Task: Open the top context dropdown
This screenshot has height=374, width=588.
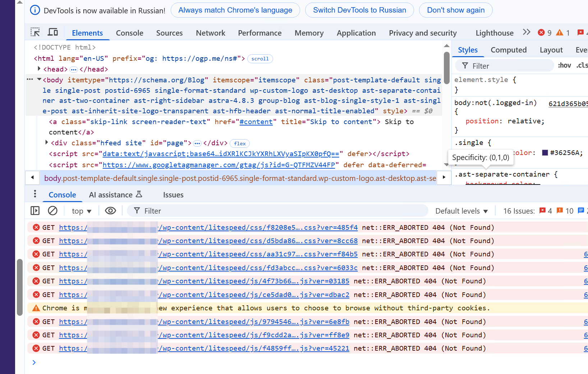Action: tap(82, 211)
